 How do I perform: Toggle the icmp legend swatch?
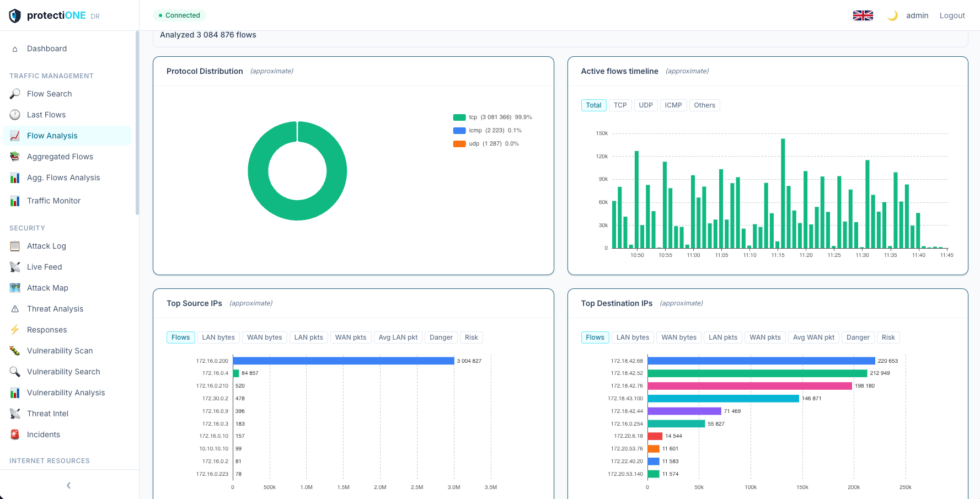click(x=459, y=131)
